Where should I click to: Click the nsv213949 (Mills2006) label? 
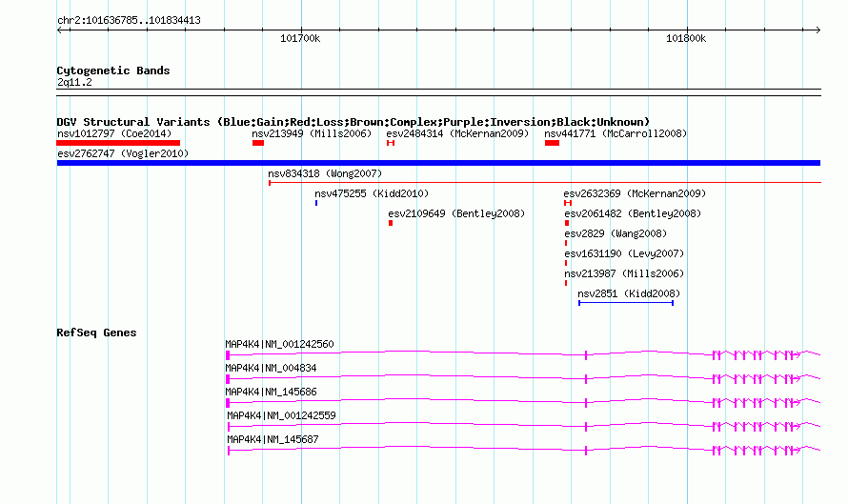[312, 133]
